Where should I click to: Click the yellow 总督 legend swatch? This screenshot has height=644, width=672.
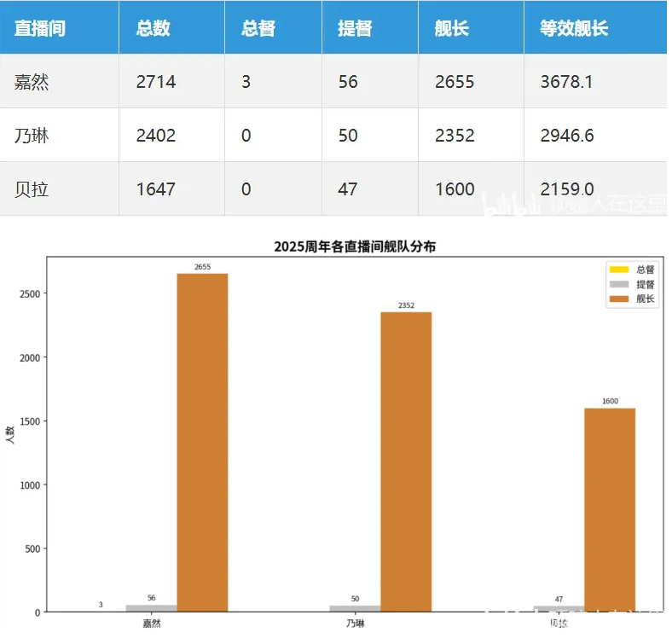pyautogui.click(x=617, y=270)
